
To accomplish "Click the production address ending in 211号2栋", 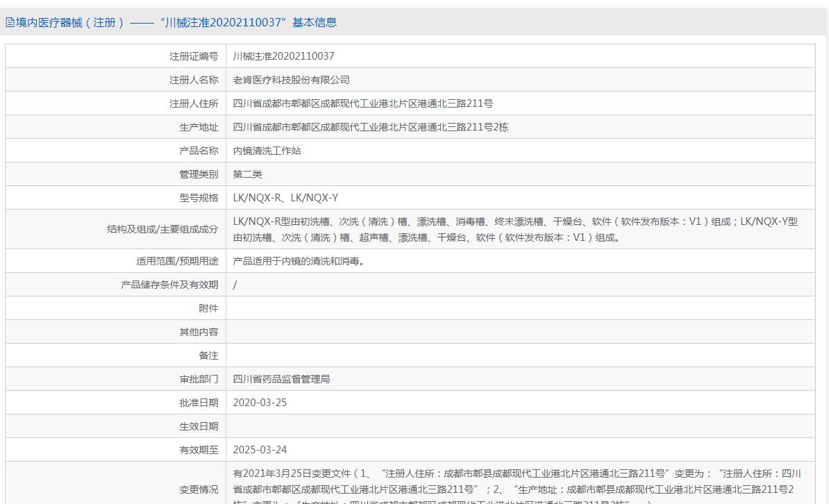I will (371, 127).
